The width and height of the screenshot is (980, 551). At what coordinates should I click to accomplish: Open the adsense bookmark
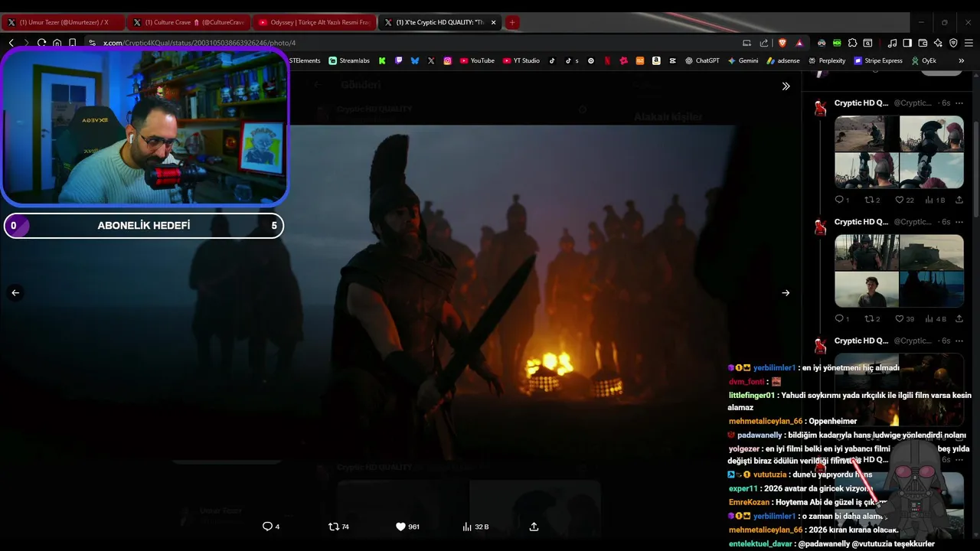(783, 60)
